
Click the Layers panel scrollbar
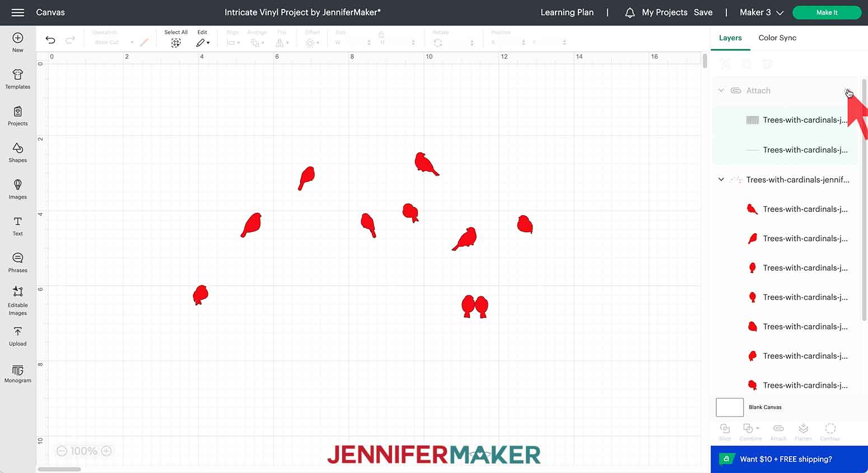[x=864, y=200]
